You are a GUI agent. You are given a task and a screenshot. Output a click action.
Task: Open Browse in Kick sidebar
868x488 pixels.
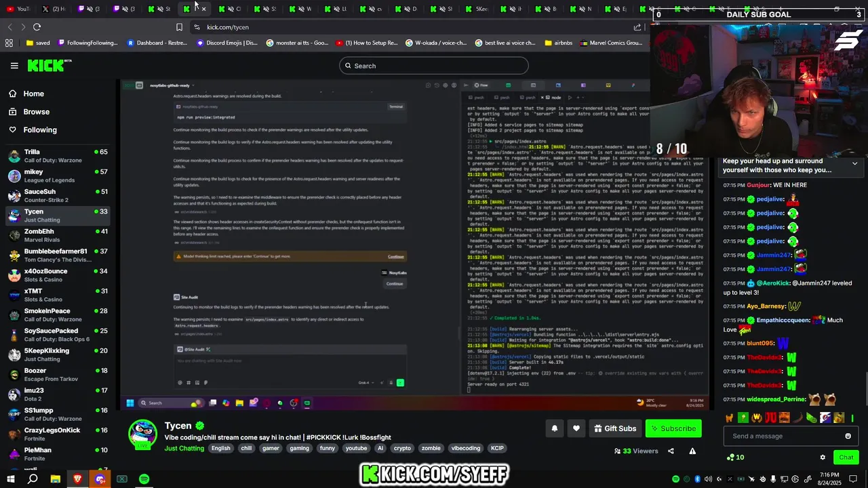[36, 112]
